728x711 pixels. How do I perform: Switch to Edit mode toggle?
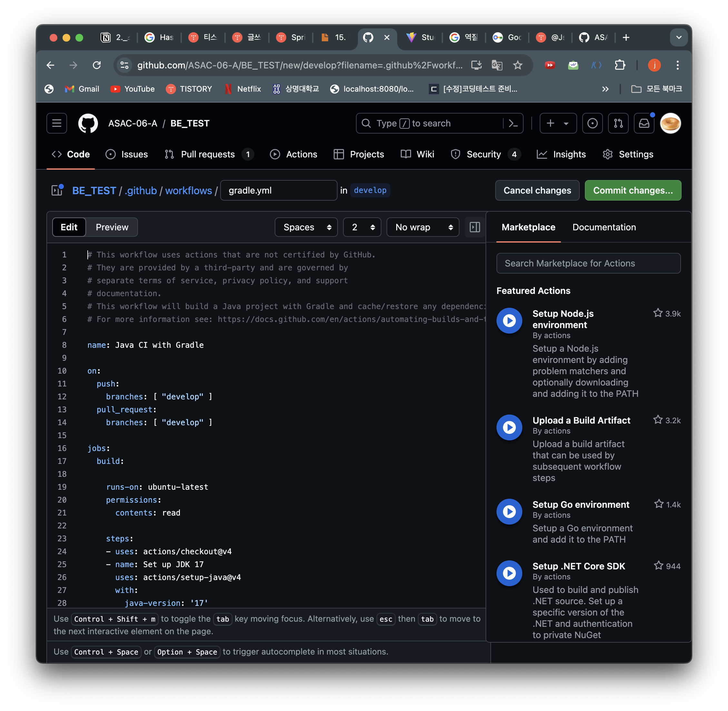(69, 227)
